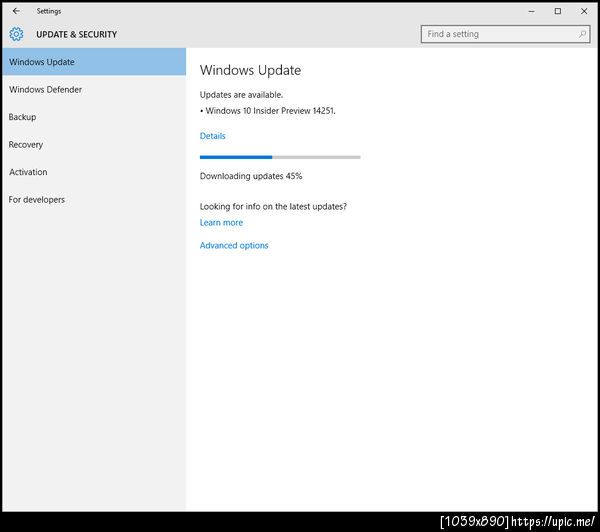Click the Settings gear icon
The image size is (600, 532).
pyautogui.click(x=16, y=34)
